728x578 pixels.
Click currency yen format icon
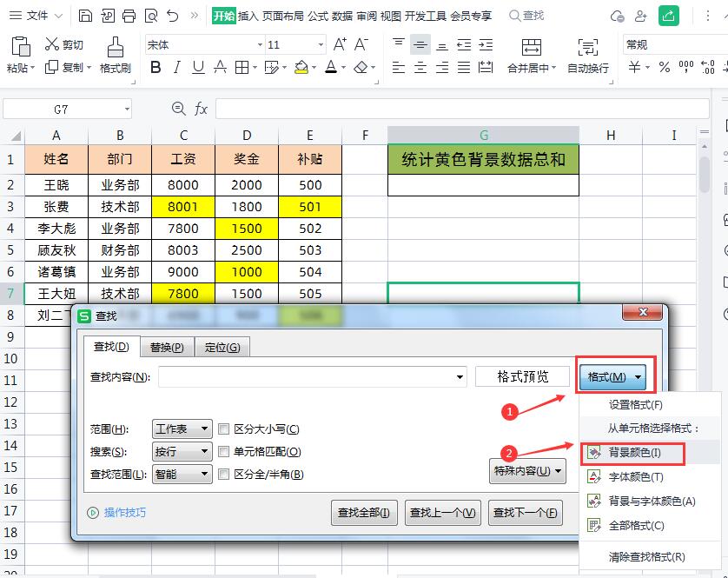tap(634, 68)
